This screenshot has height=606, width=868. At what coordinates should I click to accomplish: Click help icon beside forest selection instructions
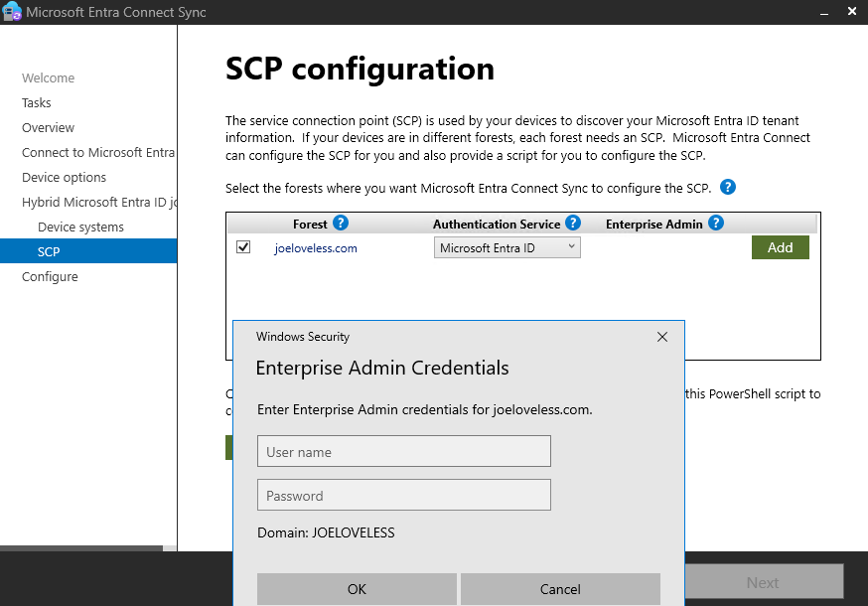point(728,187)
